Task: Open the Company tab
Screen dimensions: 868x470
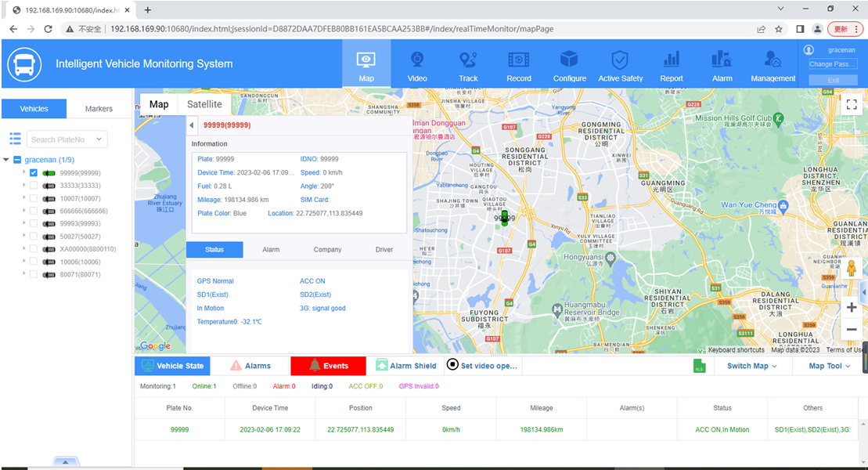Action: click(x=327, y=249)
